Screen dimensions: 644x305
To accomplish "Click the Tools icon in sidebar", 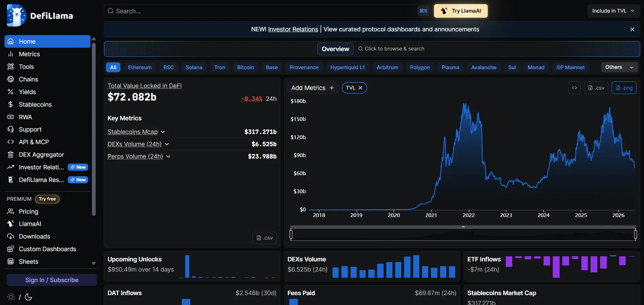I will tap(11, 66).
